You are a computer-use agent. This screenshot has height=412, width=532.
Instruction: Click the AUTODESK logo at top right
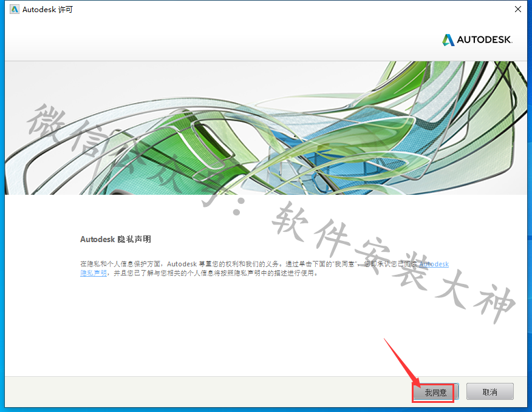pos(477,39)
